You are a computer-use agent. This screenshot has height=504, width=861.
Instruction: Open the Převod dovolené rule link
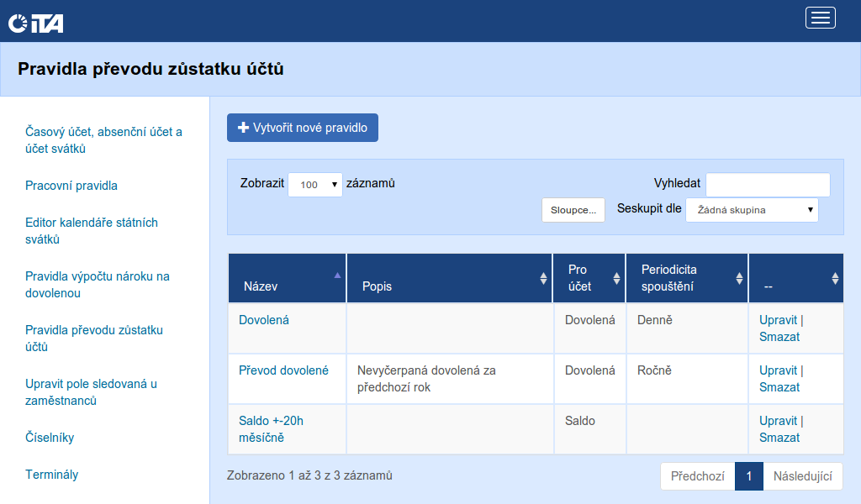click(283, 370)
